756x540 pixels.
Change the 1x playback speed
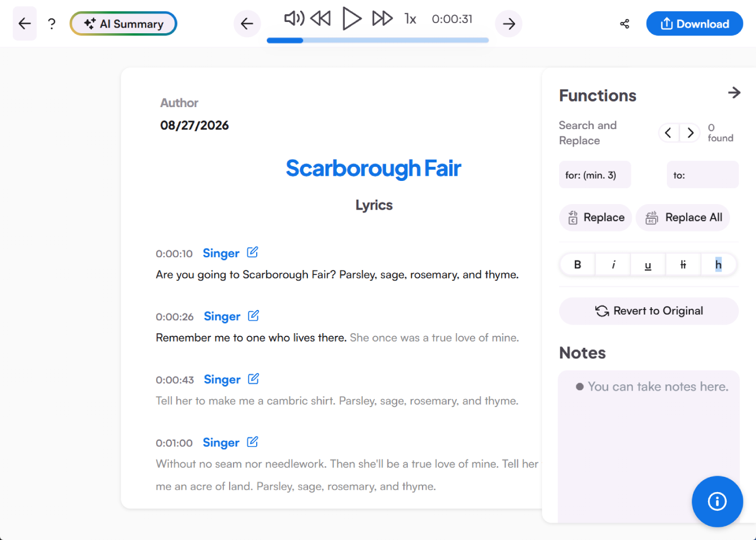[410, 19]
